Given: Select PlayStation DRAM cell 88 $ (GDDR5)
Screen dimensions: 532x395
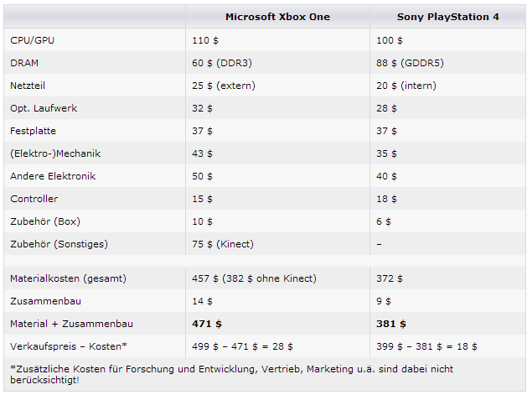Looking at the screenshot, I should (410, 63).
